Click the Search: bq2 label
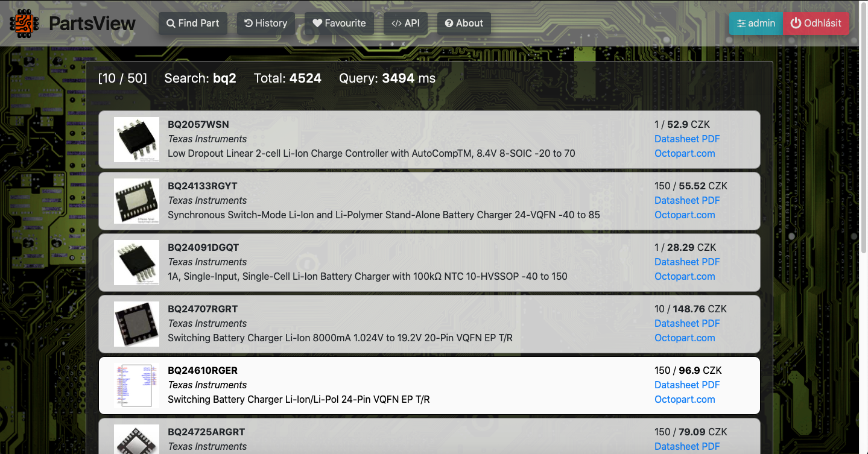Viewport: 868px width, 454px height. 200,78
